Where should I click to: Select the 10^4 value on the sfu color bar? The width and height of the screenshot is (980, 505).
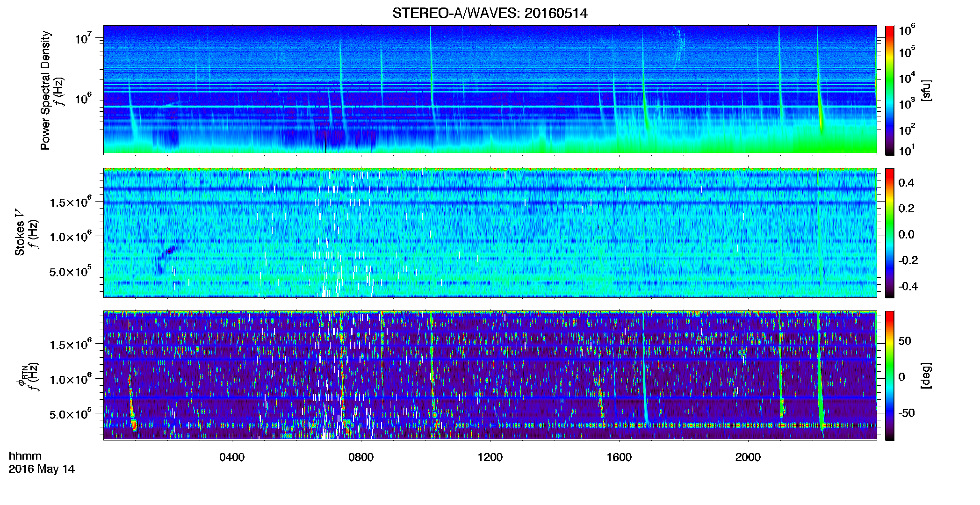point(907,78)
